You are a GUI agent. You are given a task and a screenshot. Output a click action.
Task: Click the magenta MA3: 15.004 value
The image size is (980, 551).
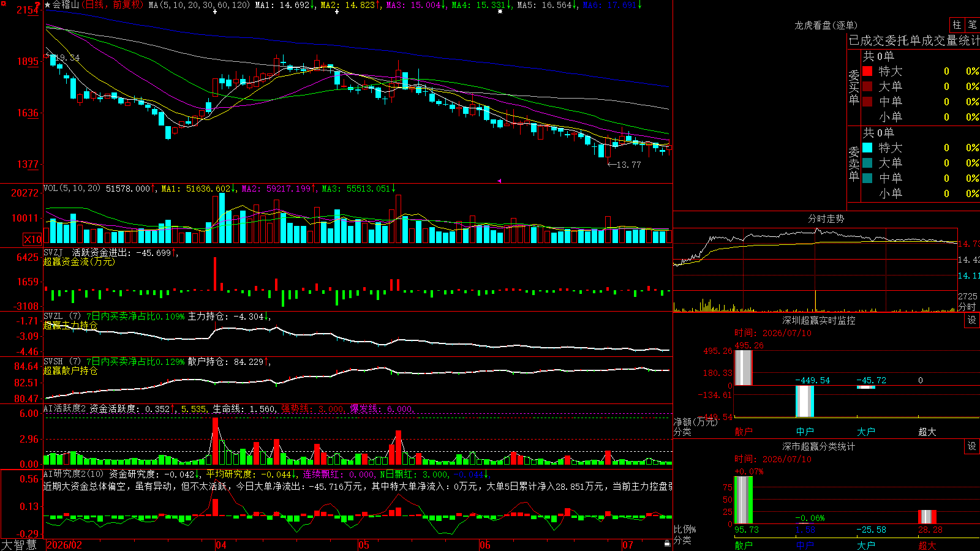(416, 5)
